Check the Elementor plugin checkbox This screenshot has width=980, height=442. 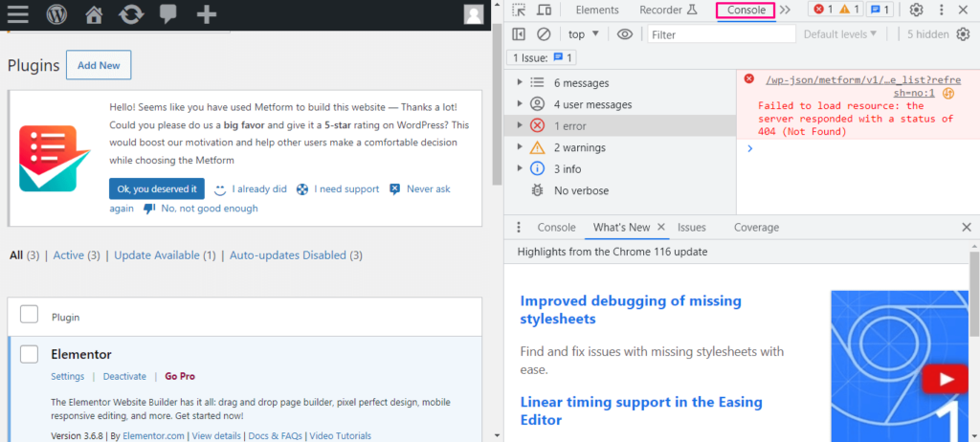pos(30,354)
